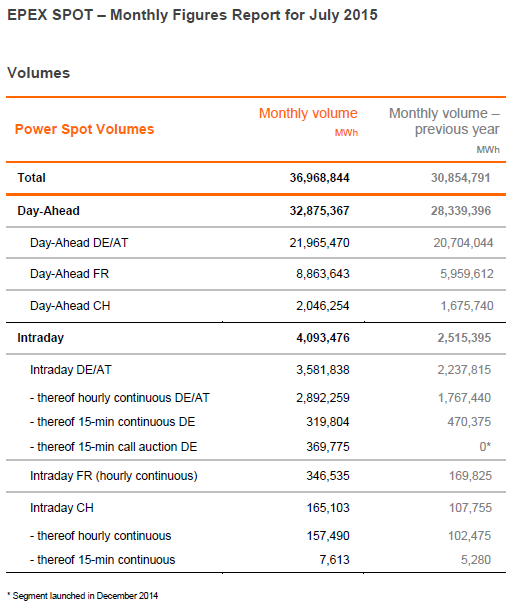
Task: Select the Volumes section heading
Action: point(39,73)
